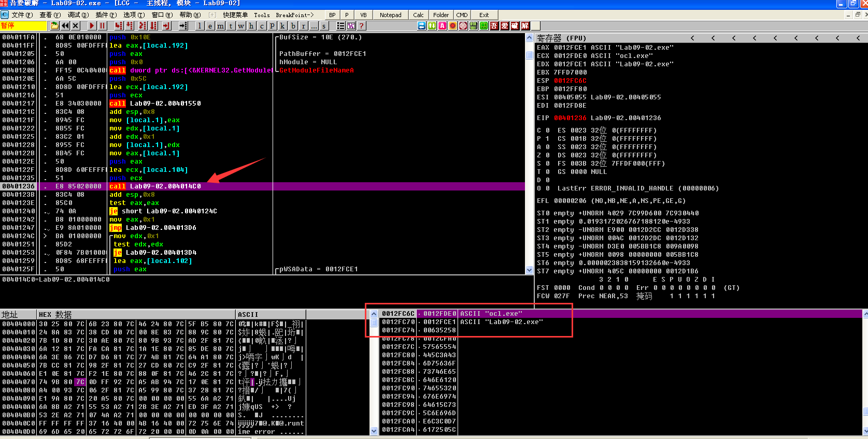
Task: Open CPU window with 'c' button
Action: 262,25
